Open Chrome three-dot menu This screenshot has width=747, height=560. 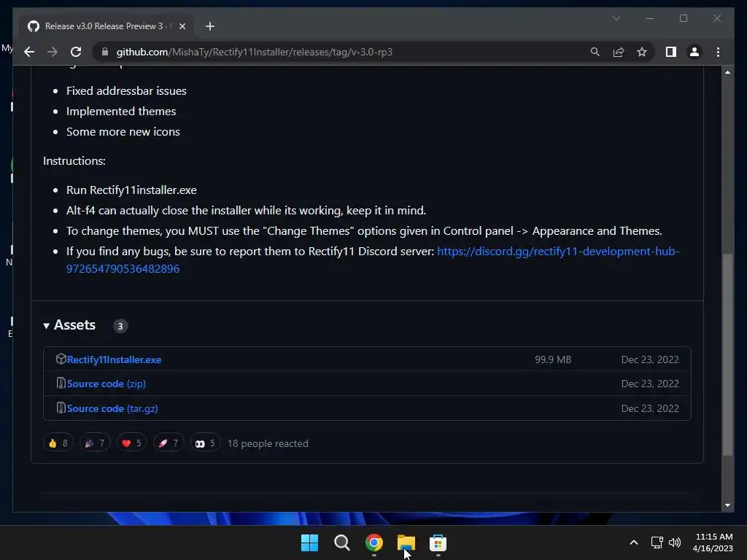pyautogui.click(x=718, y=52)
